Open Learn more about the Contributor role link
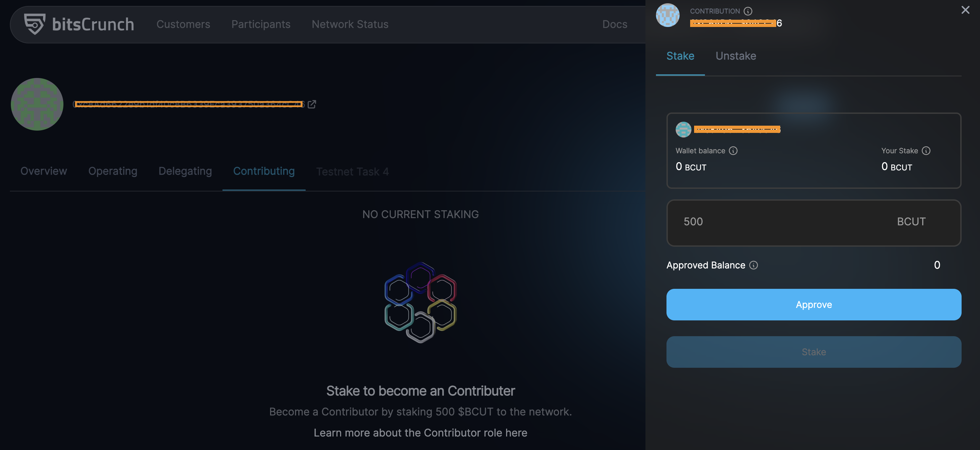The width and height of the screenshot is (980, 450). click(420, 433)
